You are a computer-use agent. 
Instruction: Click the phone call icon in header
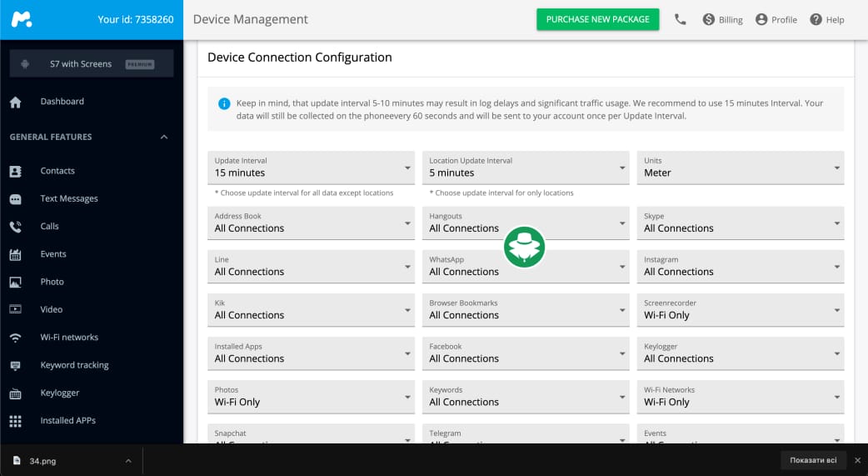click(681, 19)
